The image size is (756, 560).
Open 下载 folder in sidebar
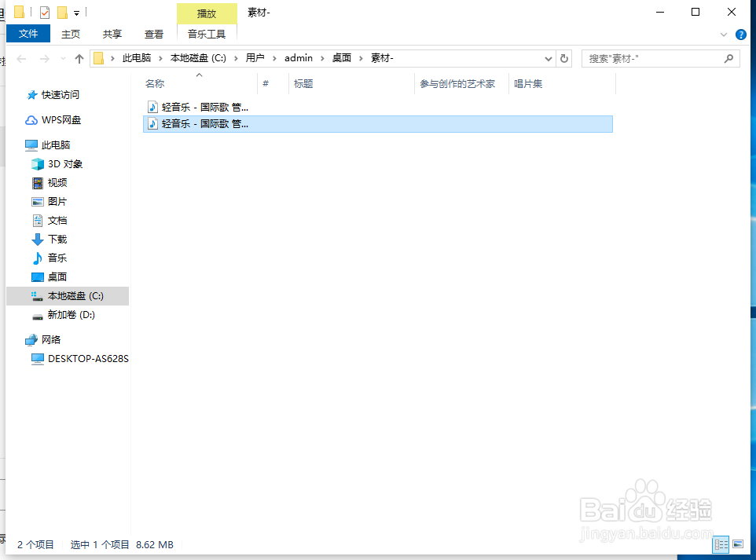57,239
